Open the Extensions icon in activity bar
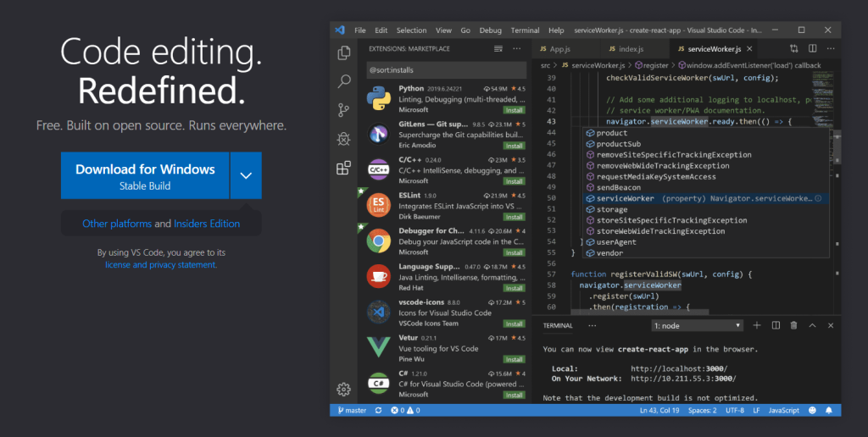 (344, 168)
